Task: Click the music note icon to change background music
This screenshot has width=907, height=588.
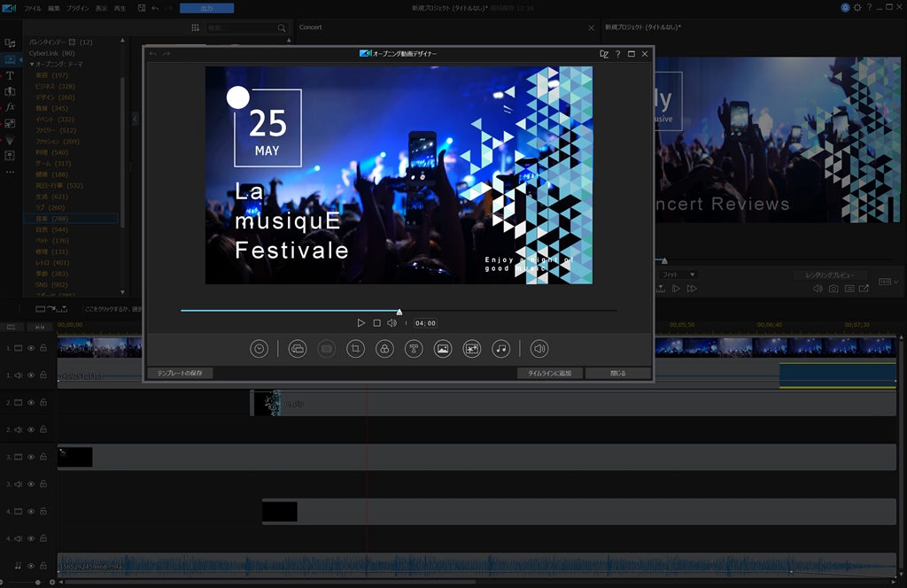Action: tap(500, 348)
